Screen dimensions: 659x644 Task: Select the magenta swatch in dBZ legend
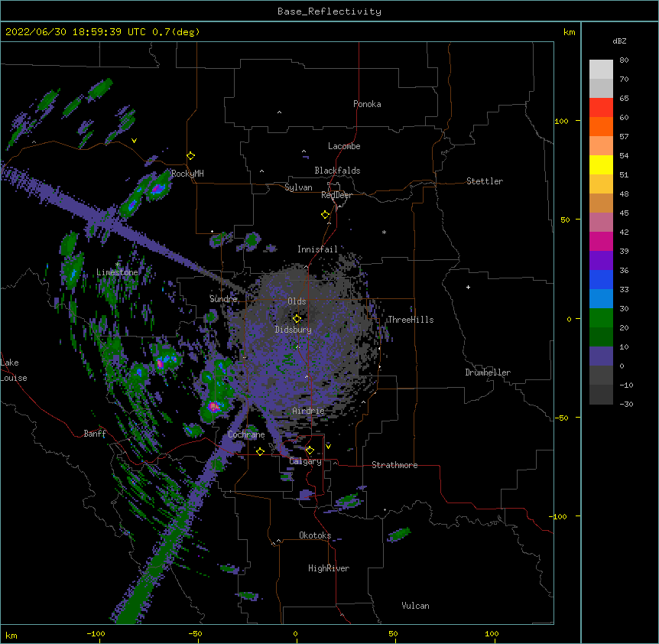601,241
